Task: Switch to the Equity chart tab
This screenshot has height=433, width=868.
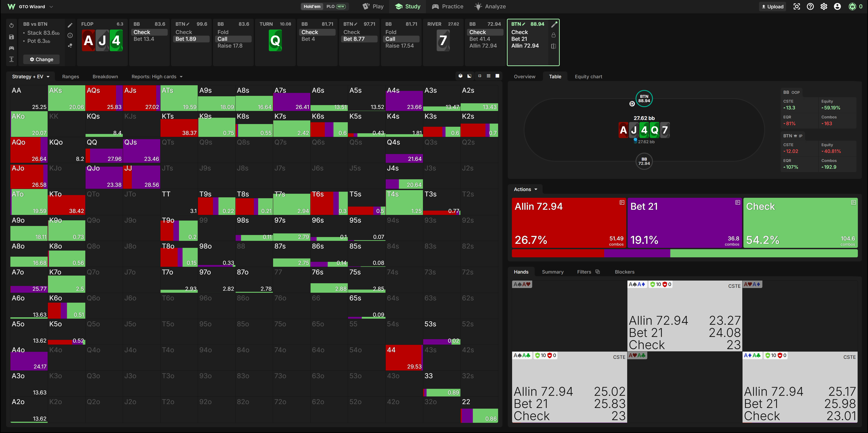Action: coord(588,76)
